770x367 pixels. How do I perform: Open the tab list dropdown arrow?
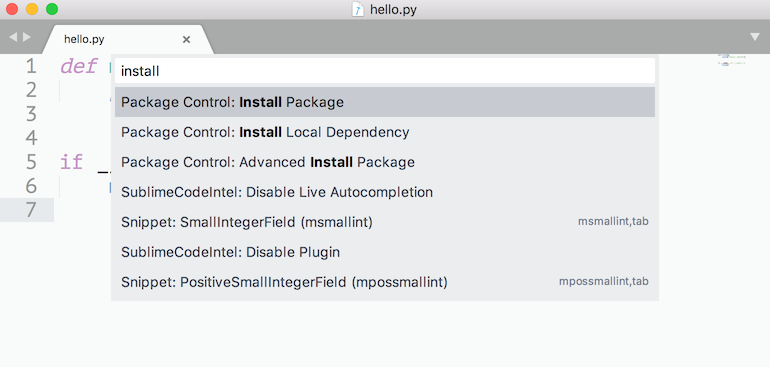pyautogui.click(x=755, y=37)
